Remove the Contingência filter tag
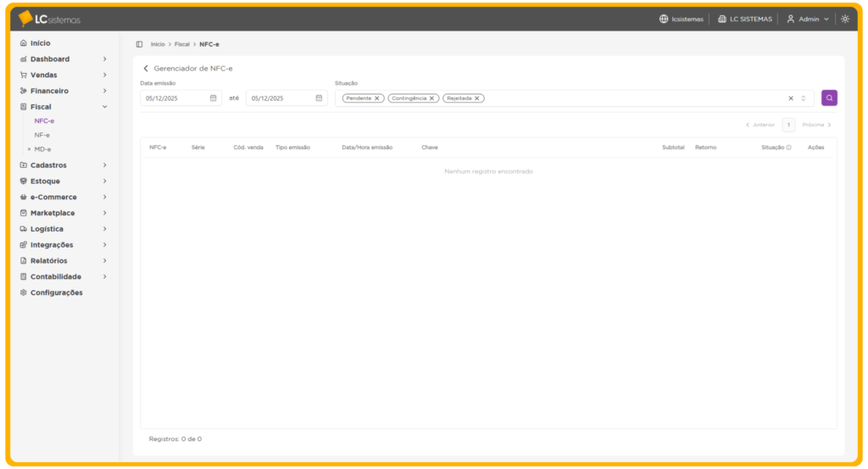This screenshot has height=469, width=868. pyautogui.click(x=432, y=98)
